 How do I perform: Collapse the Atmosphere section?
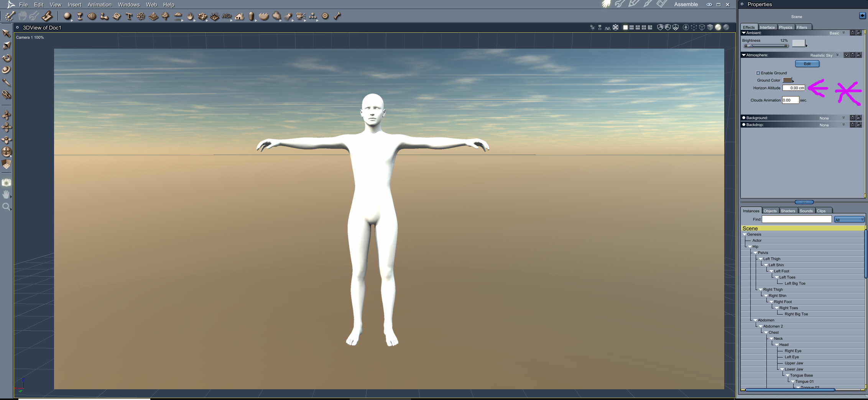(744, 55)
